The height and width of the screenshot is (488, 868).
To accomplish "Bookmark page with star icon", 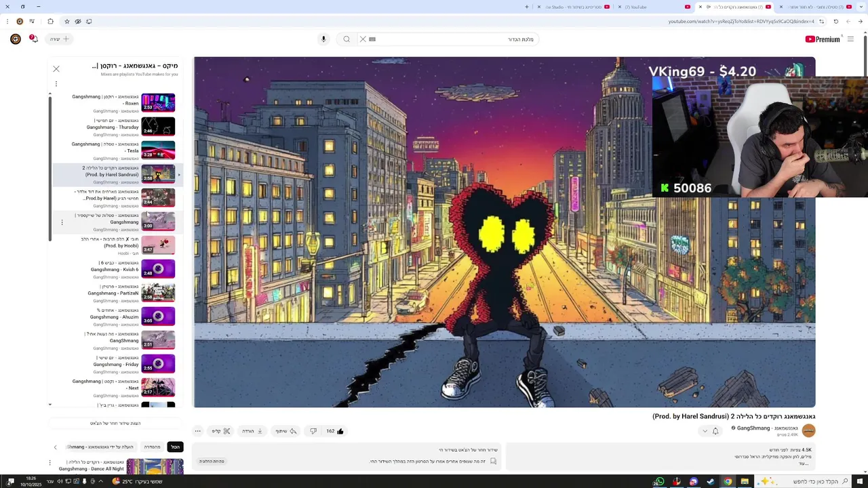I will point(66,22).
